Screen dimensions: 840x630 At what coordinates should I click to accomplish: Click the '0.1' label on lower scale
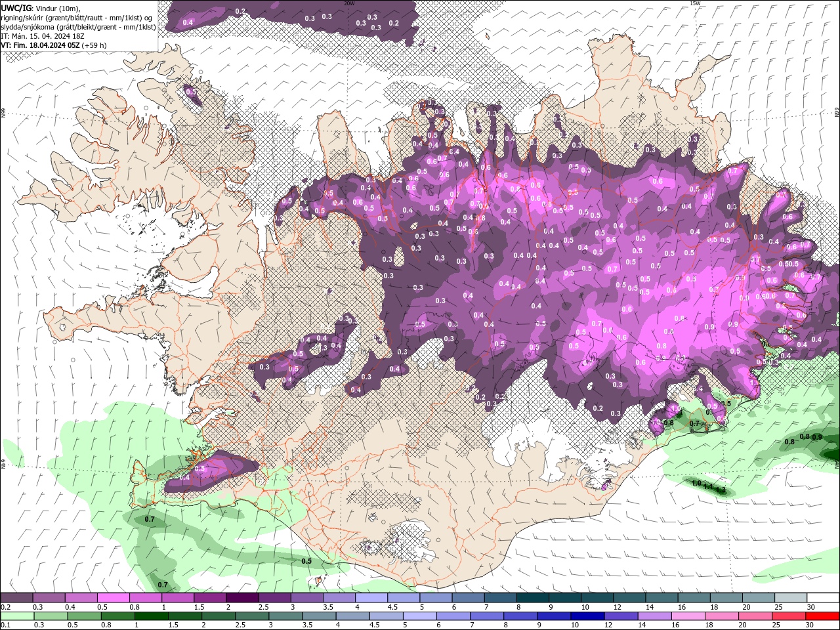click(5, 625)
